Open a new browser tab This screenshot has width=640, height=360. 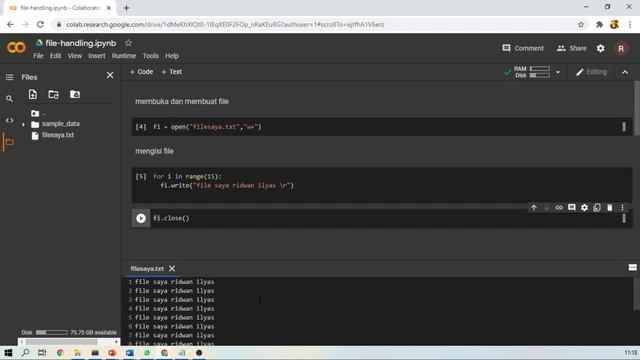126,8
